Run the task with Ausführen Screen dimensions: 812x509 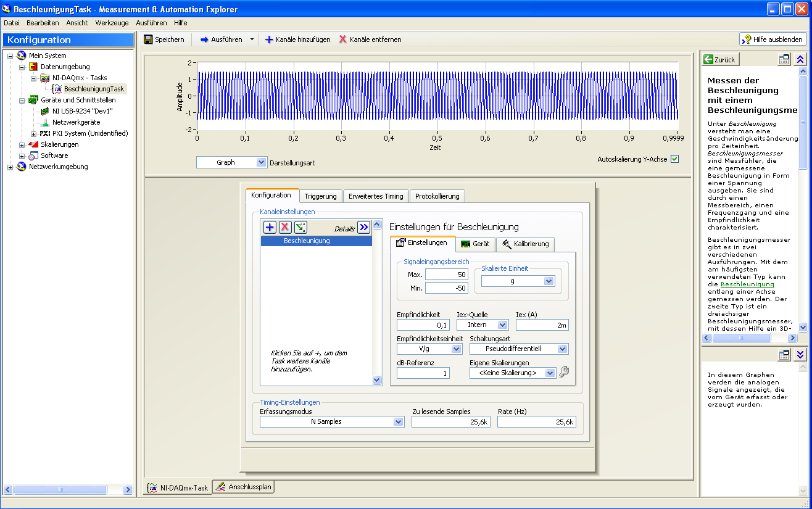(x=221, y=39)
